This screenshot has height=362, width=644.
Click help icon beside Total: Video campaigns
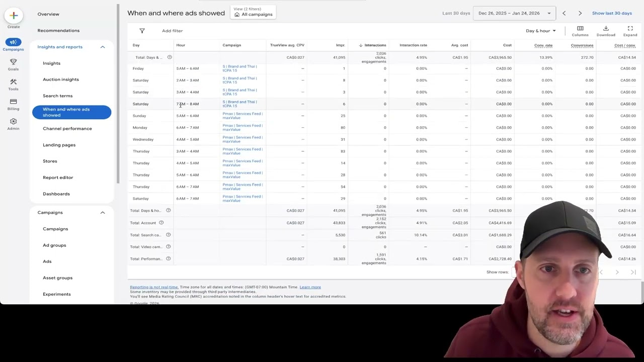[x=169, y=247]
